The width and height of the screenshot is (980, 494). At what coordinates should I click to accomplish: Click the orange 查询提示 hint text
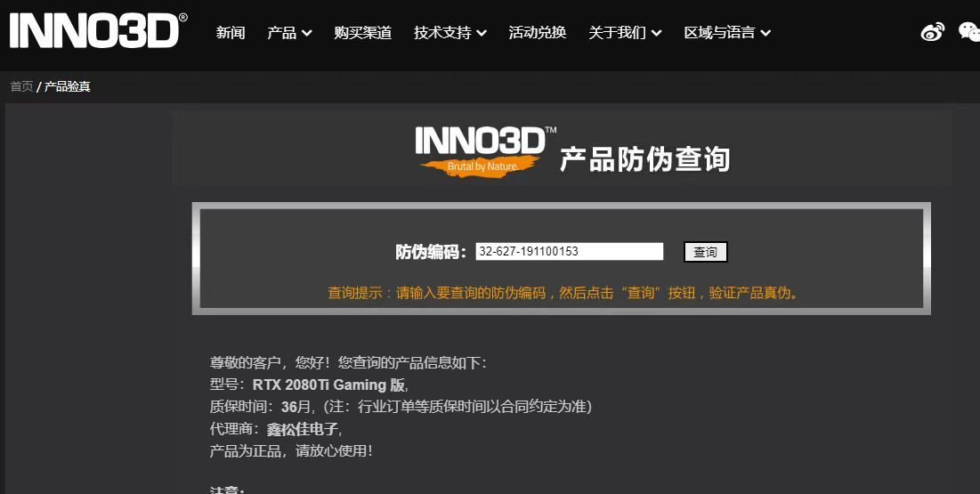(564, 293)
